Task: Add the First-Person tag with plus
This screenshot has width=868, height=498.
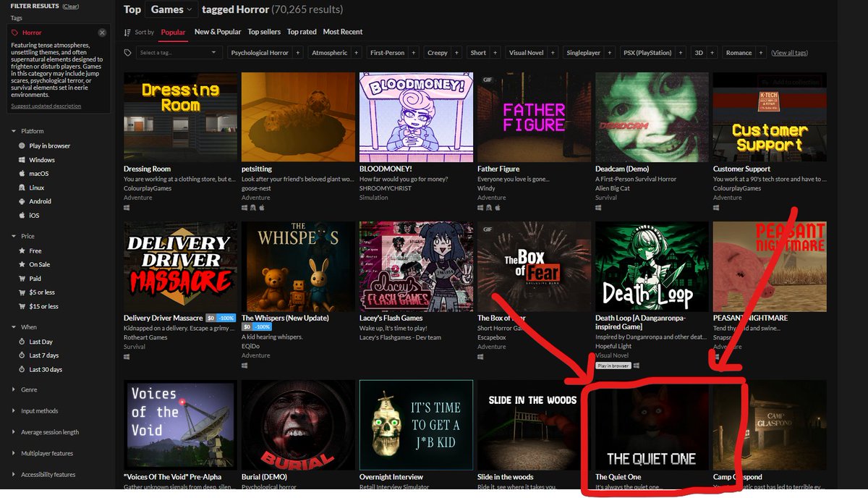Action: click(414, 53)
